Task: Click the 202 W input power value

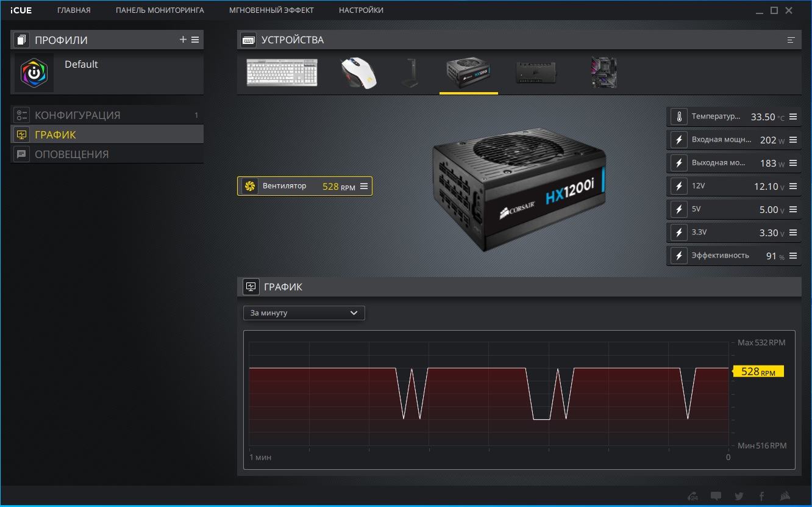Action: tap(772, 140)
